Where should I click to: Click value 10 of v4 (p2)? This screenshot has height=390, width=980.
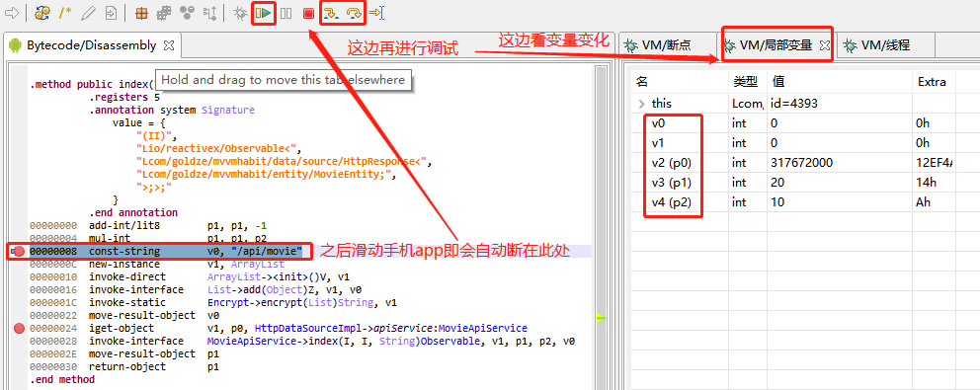click(778, 202)
